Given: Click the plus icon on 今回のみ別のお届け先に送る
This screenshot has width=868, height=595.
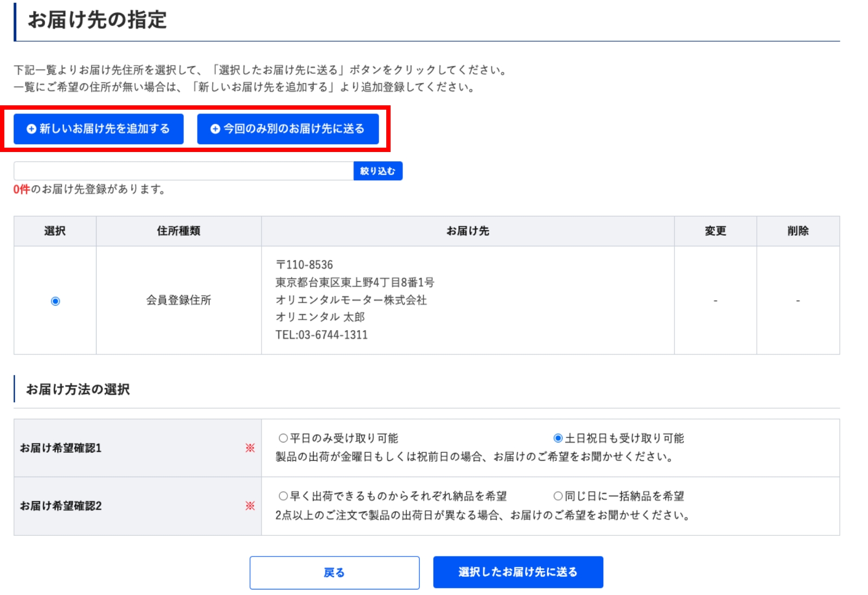Looking at the screenshot, I should pos(215,129).
